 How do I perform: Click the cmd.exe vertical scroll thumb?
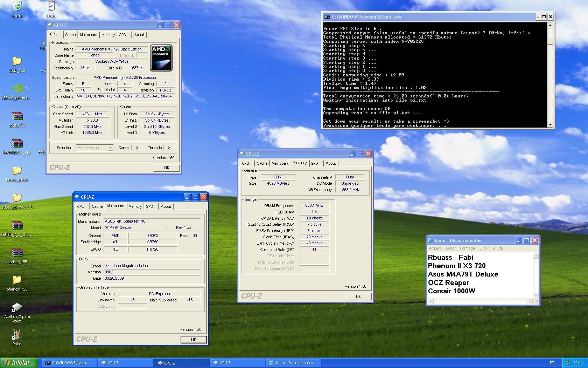pos(550,41)
